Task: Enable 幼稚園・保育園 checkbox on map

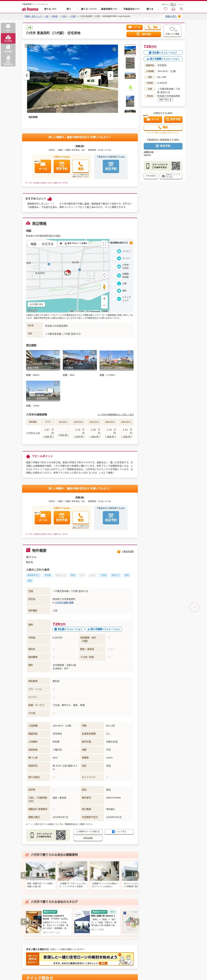Action: (114, 275)
